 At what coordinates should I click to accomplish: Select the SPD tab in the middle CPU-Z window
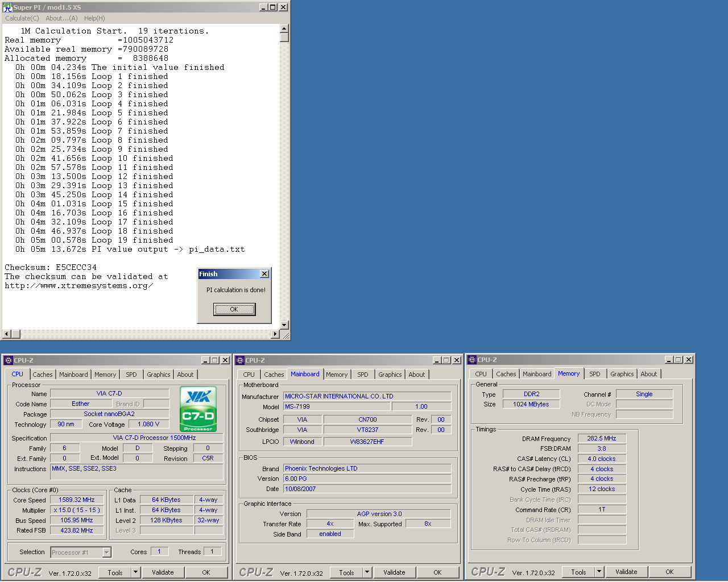pos(363,375)
